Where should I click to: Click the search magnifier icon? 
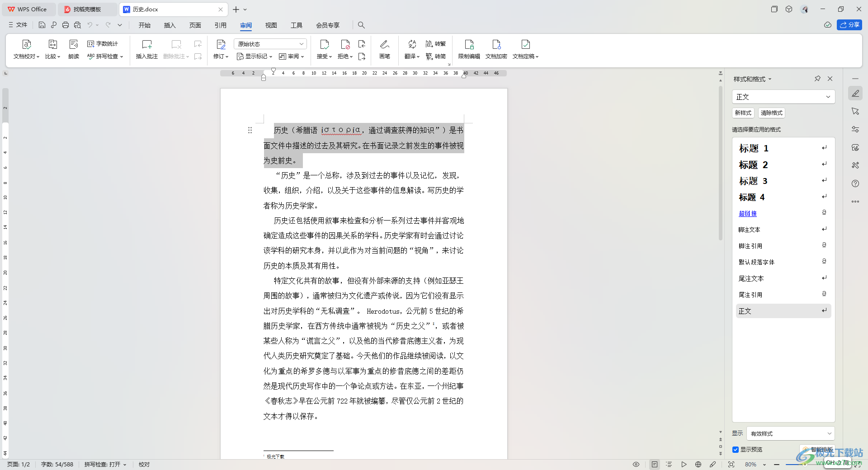tap(361, 25)
